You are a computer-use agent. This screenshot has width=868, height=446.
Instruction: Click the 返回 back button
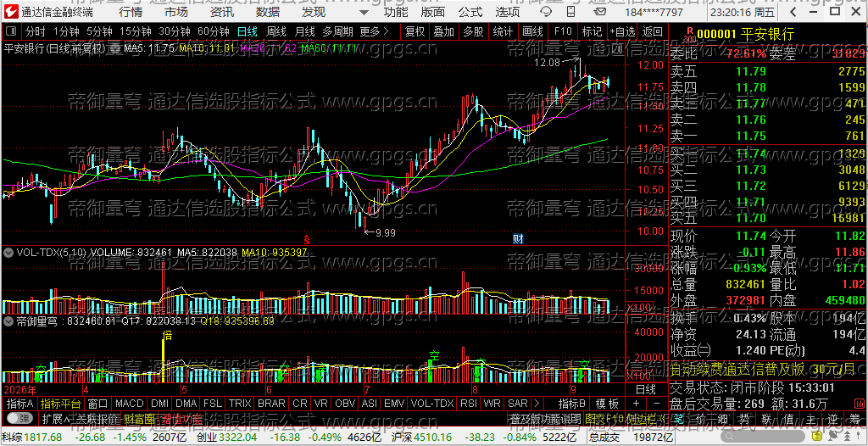click(x=652, y=31)
